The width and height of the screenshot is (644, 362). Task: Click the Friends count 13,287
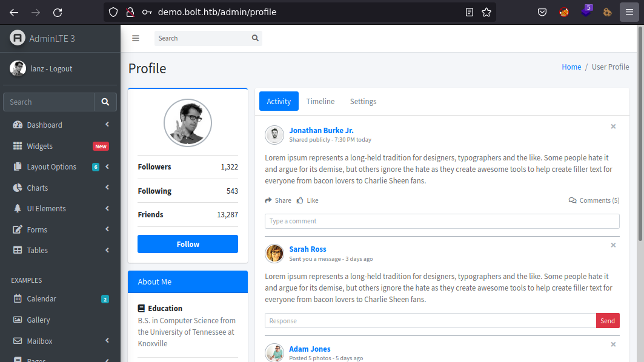click(228, 215)
